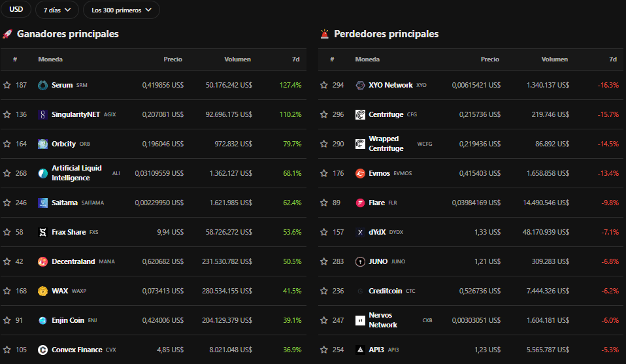The image size is (626, 364).
Task: Star the XYO Network row
Action: 323,85
